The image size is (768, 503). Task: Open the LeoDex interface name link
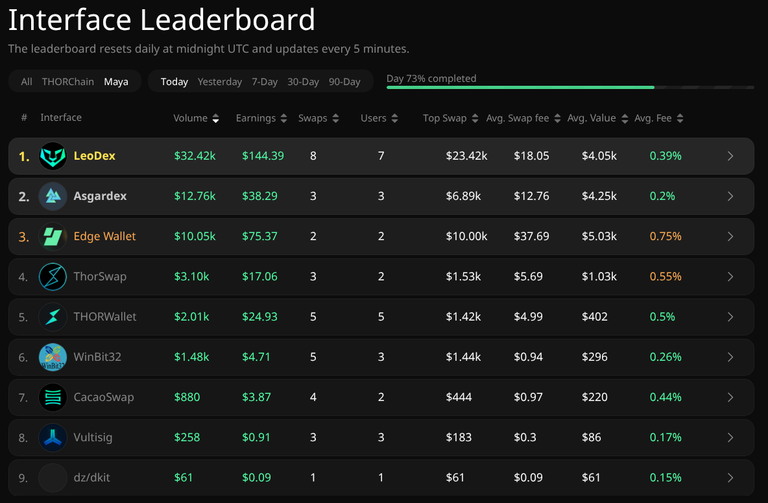pos(95,156)
